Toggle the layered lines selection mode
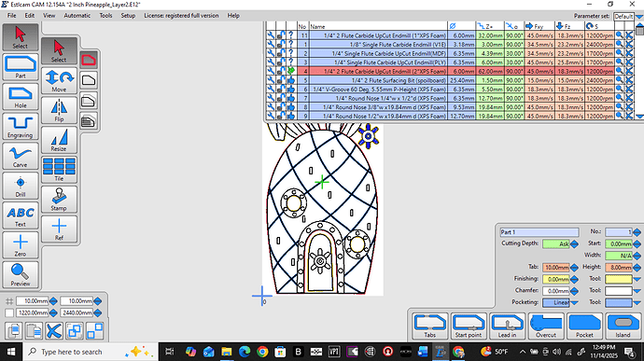The image size is (644, 361). point(89,121)
